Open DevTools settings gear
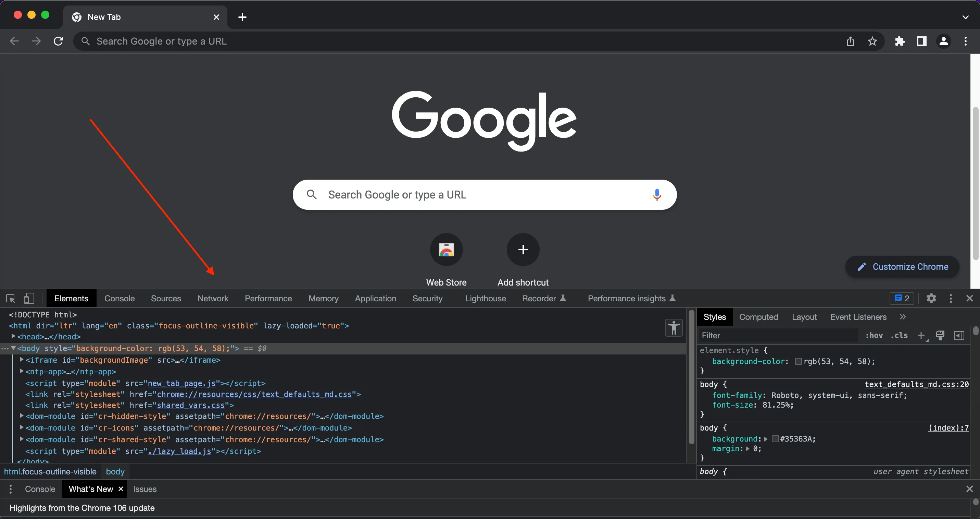The width and height of the screenshot is (980, 519). pyautogui.click(x=931, y=298)
